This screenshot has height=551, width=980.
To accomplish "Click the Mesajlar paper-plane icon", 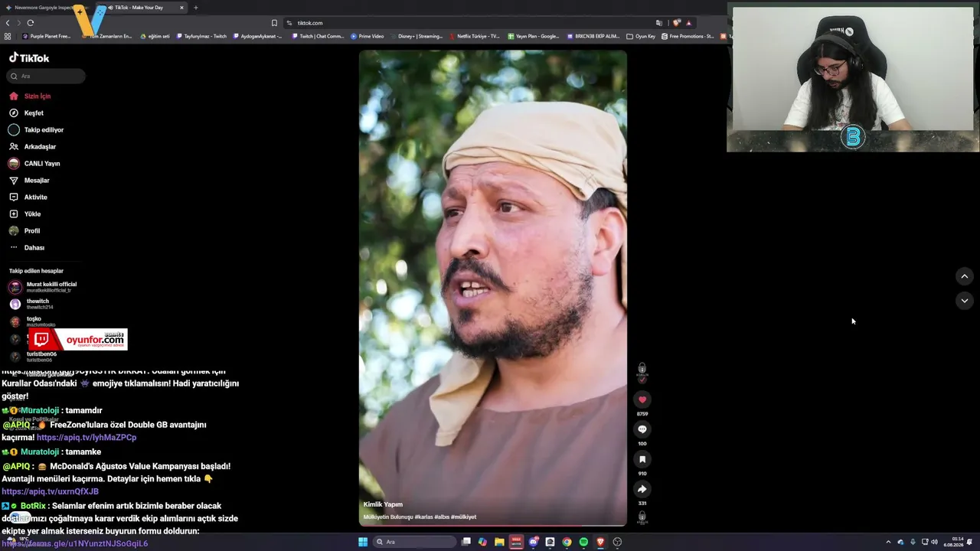I will (x=14, y=181).
